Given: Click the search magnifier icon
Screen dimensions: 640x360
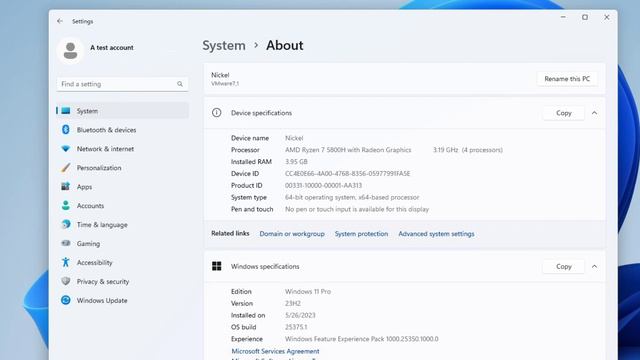Looking at the screenshot, I should tap(180, 84).
